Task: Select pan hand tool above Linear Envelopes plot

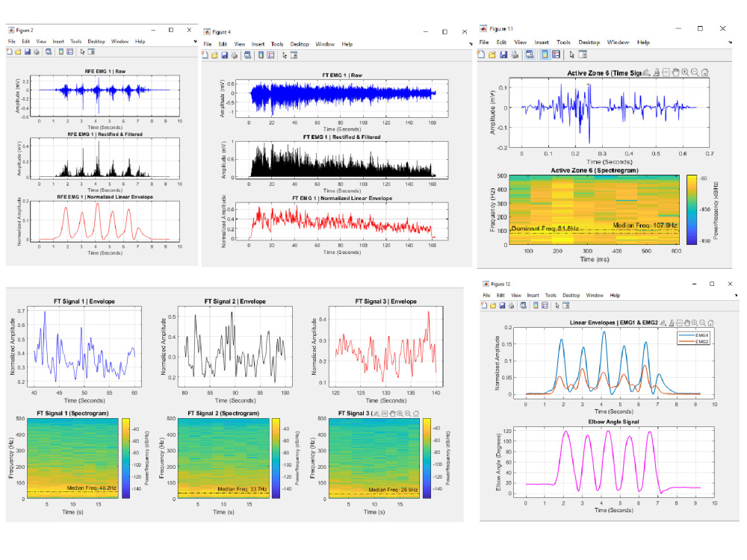Action: click(x=687, y=323)
